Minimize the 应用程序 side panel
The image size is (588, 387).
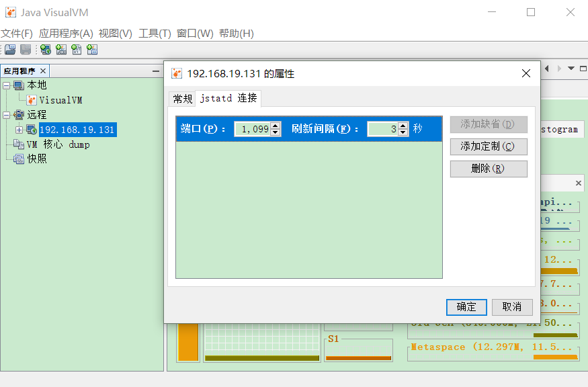156,71
